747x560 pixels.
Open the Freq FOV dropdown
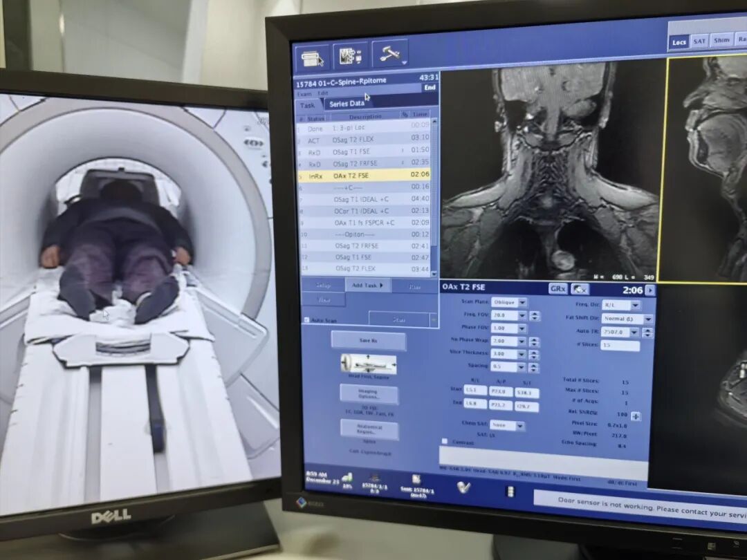[522, 316]
